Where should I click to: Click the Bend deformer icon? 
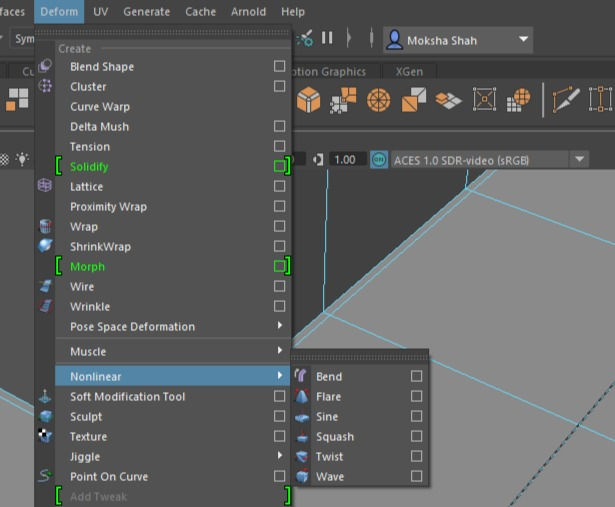[301, 376]
